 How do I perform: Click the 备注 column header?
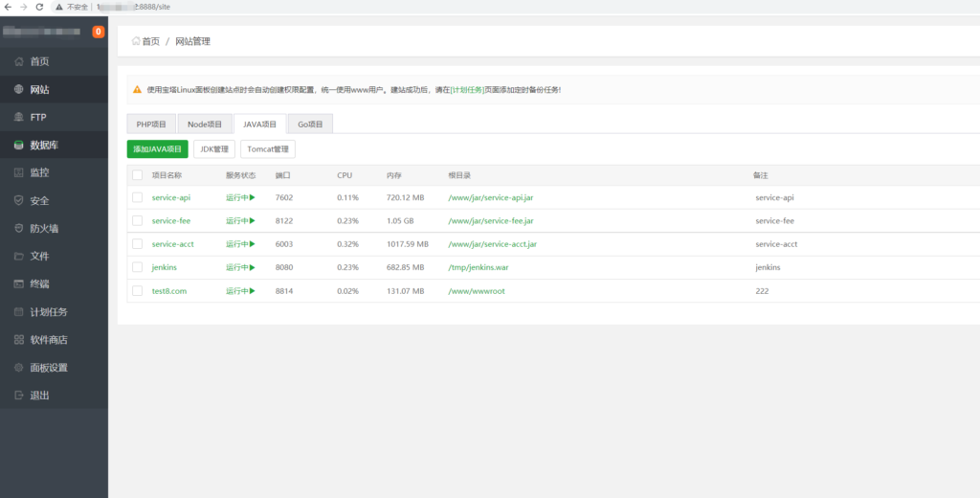pyautogui.click(x=760, y=175)
